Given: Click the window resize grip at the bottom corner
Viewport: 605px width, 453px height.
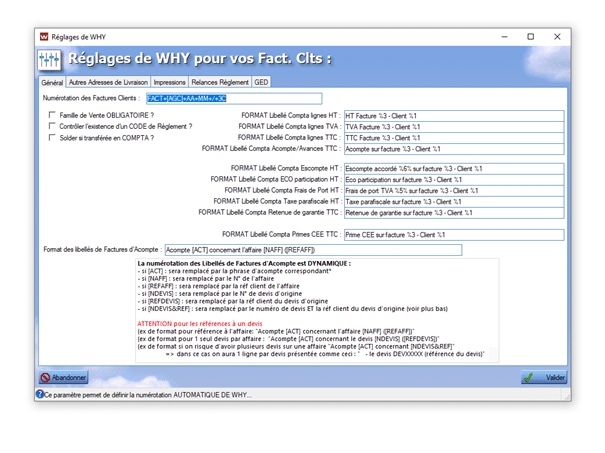Looking at the screenshot, I should (567, 397).
